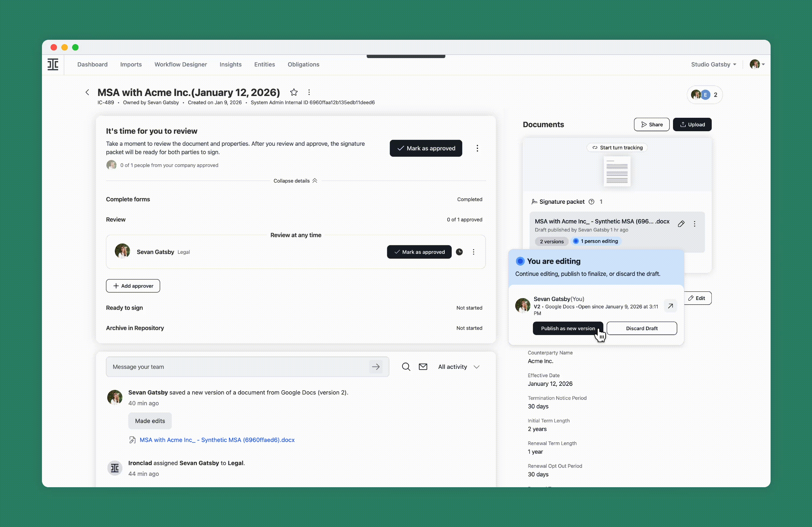Open the Studio Gatsby workspace dropdown
Viewport: 812px width, 527px height.
point(713,65)
